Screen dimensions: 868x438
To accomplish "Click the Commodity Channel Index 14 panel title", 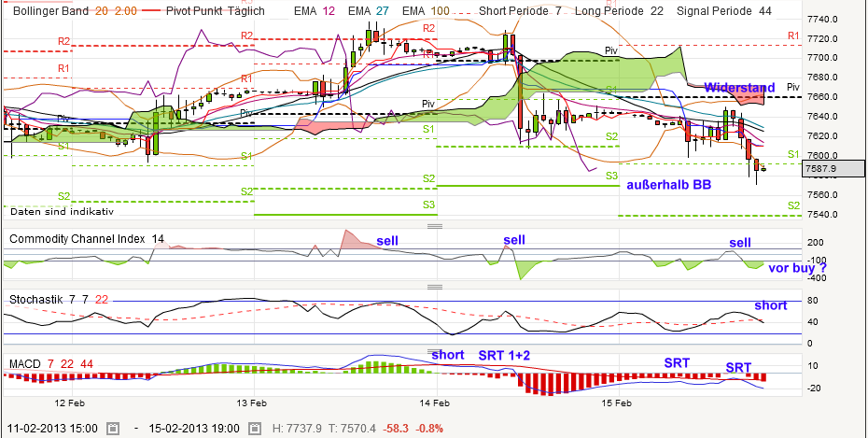I will [x=87, y=239].
